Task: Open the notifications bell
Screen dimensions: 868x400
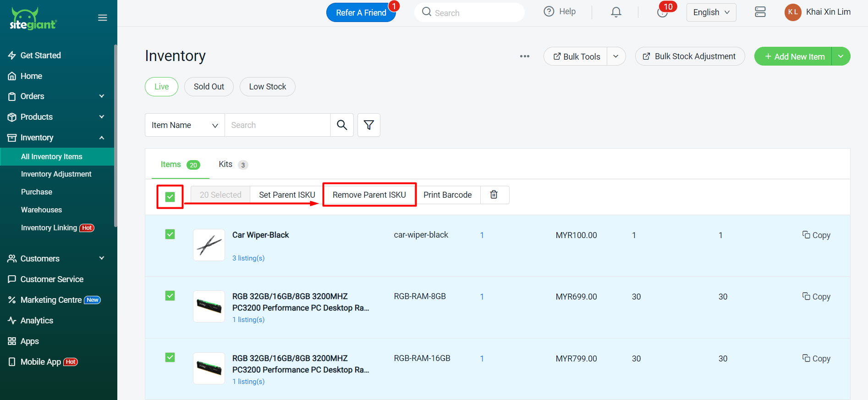Action: click(x=616, y=12)
